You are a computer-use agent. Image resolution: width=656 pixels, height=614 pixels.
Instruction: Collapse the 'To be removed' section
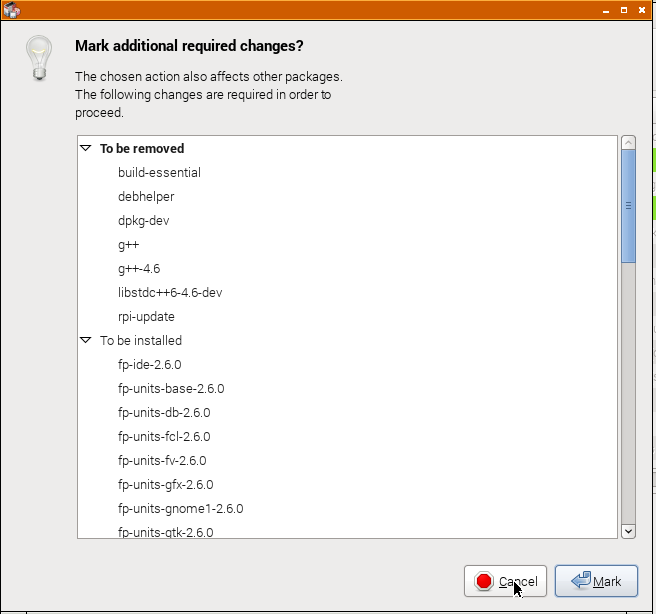point(86,148)
